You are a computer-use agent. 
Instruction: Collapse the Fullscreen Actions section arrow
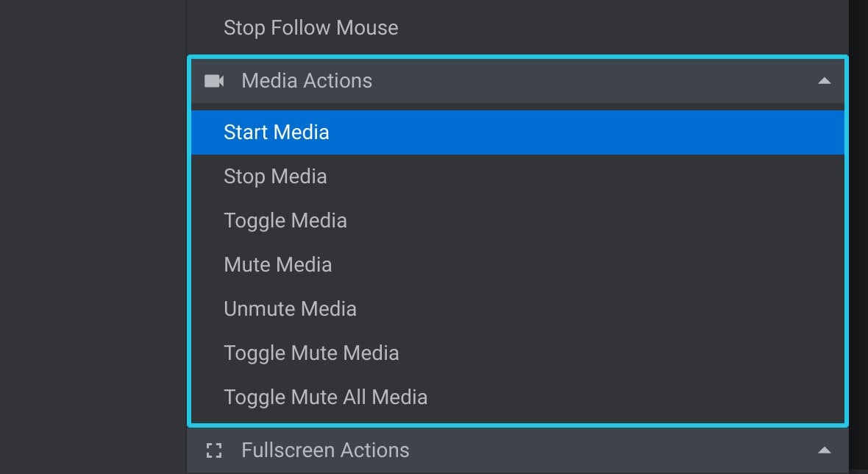tap(825, 450)
